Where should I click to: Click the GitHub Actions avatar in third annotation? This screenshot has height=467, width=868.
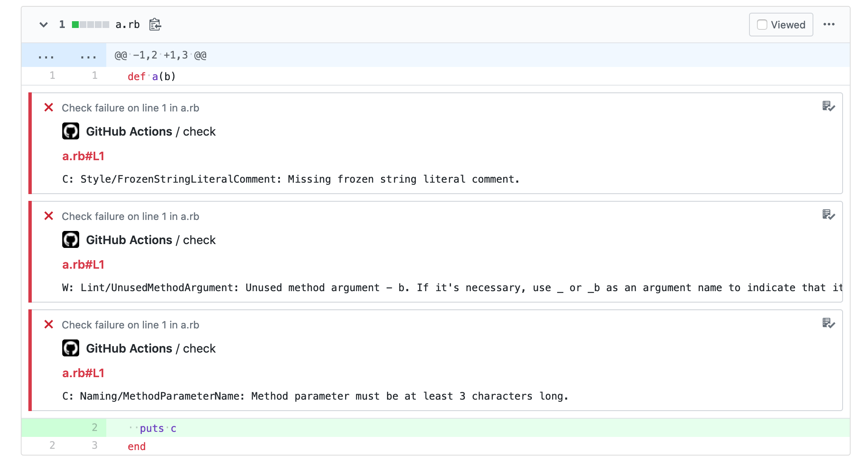(71, 348)
